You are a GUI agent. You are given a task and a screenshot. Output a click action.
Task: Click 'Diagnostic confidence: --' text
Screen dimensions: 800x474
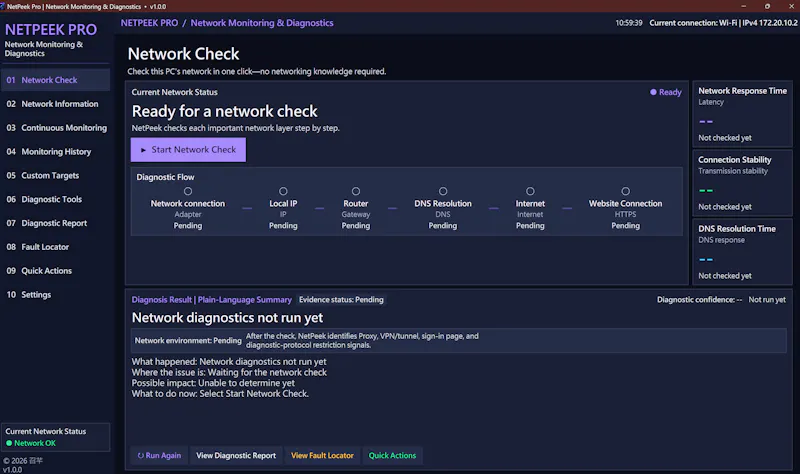click(699, 300)
